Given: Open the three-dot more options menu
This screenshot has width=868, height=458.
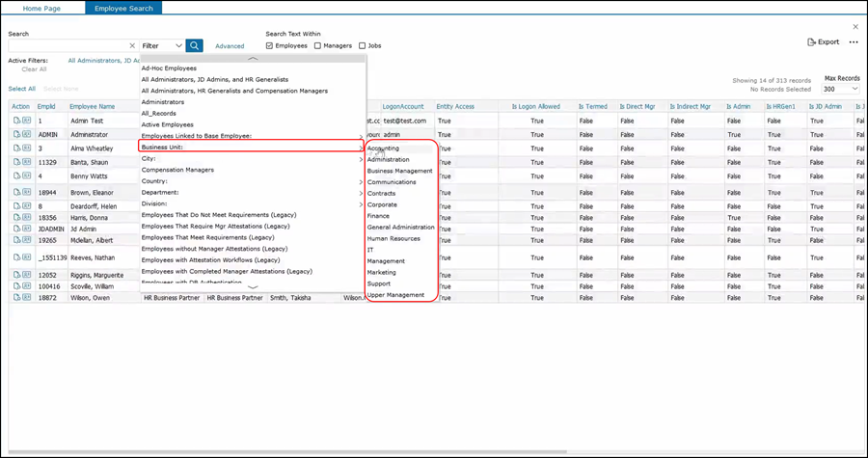Looking at the screenshot, I should [x=854, y=42].
